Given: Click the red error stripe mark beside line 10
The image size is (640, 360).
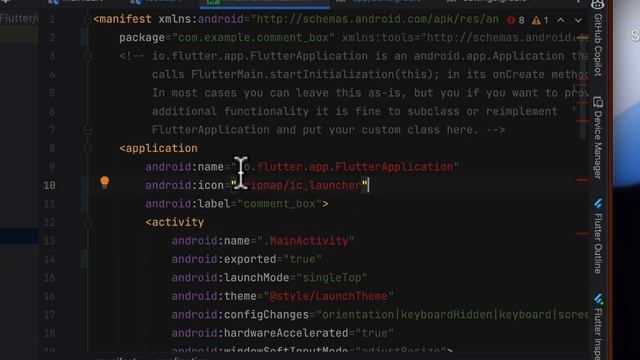Looking at the screenshot, I should tap(582, 180).
